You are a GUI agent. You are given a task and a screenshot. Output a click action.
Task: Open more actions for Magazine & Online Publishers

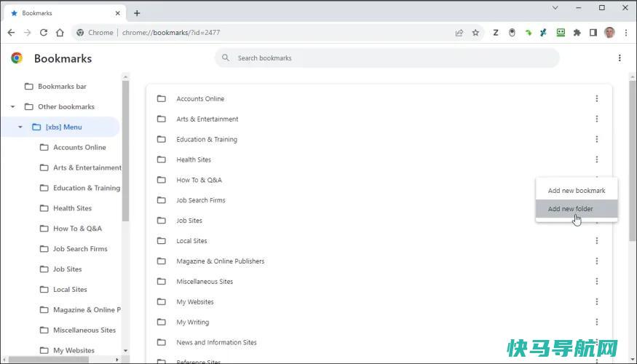pos(597,261)
